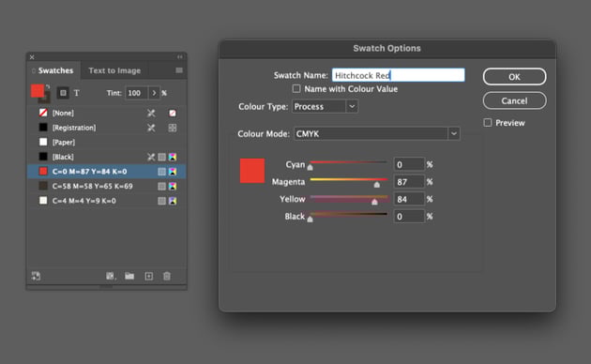Select the [Registration] swatch
Screen dimensions: 591x364
107,128
